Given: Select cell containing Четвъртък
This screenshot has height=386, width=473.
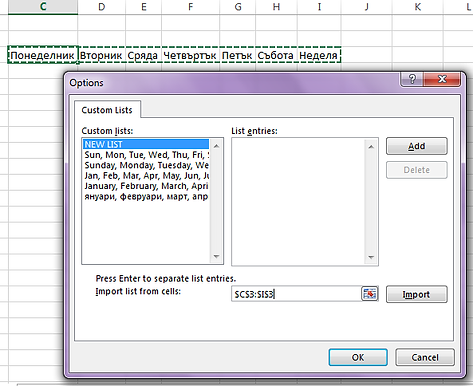Looking at the screenshot, I should point(190,55).
